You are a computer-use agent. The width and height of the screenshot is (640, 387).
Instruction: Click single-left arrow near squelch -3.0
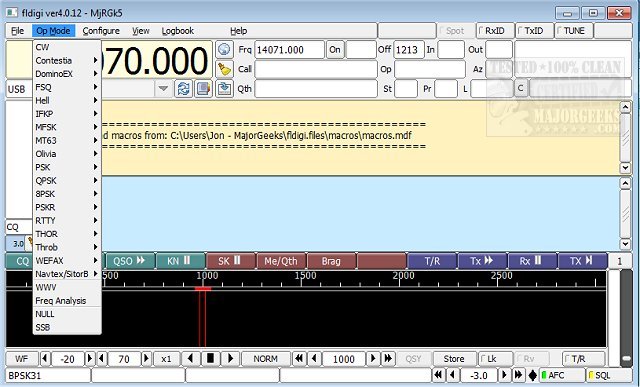coord(453,375)
